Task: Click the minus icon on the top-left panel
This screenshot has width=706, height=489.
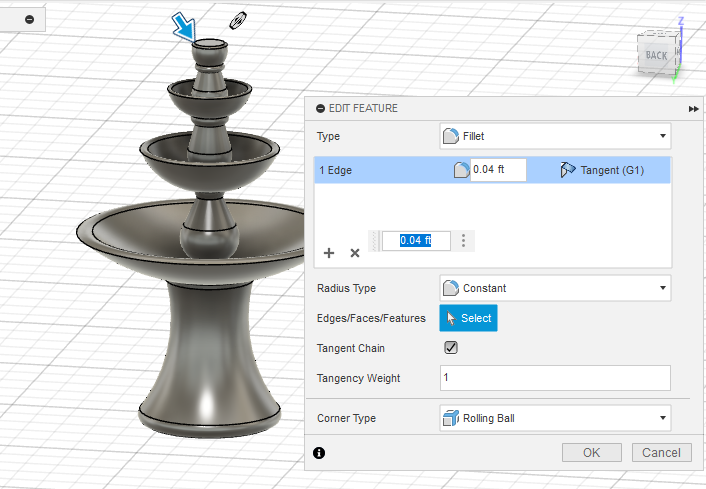Action: pyautogui.click(x=29, y=19)
